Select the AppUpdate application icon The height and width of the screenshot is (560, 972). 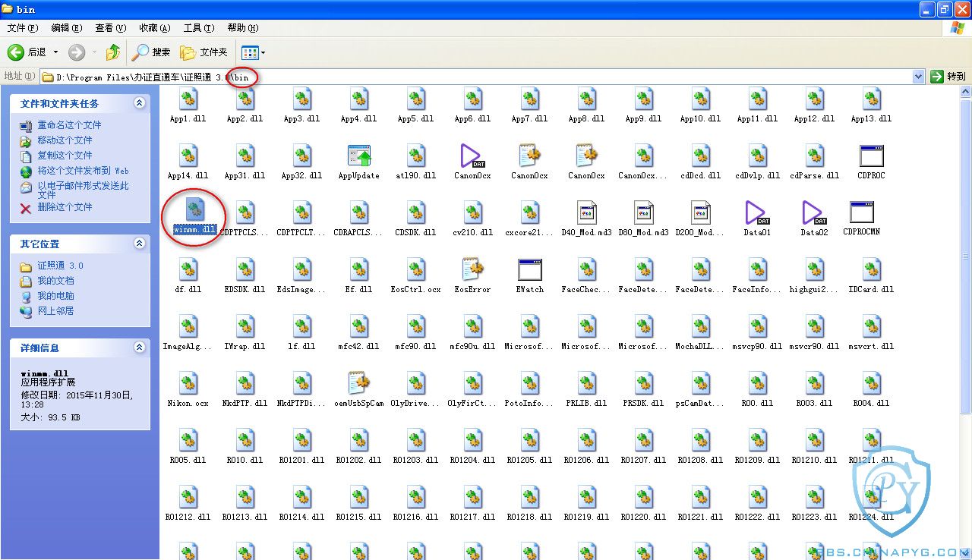[359, 156]
